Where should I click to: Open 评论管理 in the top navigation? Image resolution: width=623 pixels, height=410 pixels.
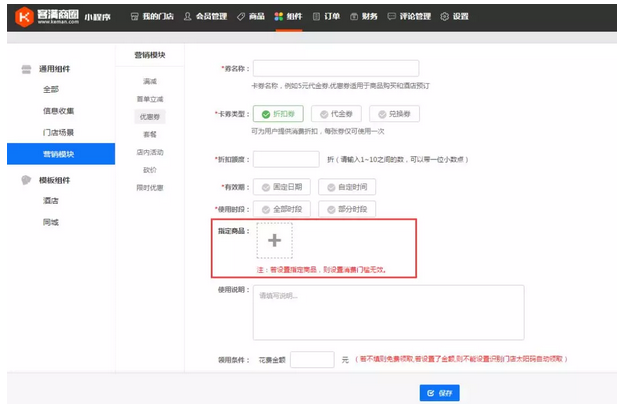point(409,16)
